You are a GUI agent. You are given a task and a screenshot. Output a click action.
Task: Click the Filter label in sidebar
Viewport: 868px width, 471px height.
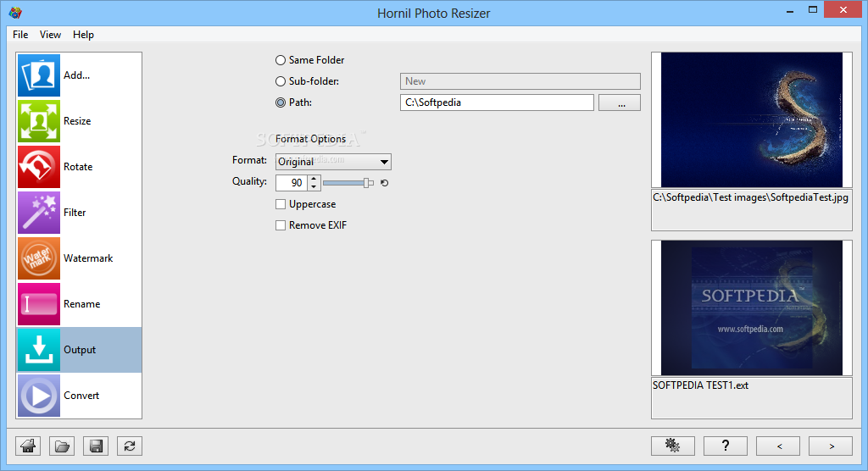pos(75,213)
